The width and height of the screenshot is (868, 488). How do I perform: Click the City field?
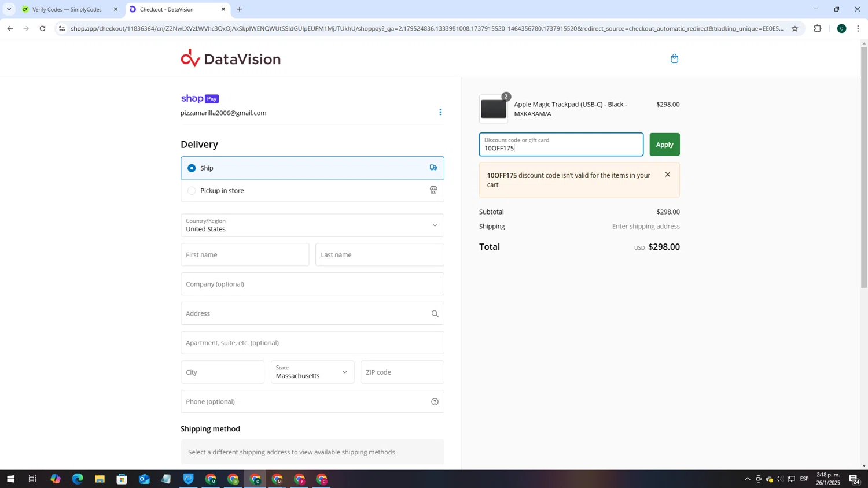(x=222, y=372)
